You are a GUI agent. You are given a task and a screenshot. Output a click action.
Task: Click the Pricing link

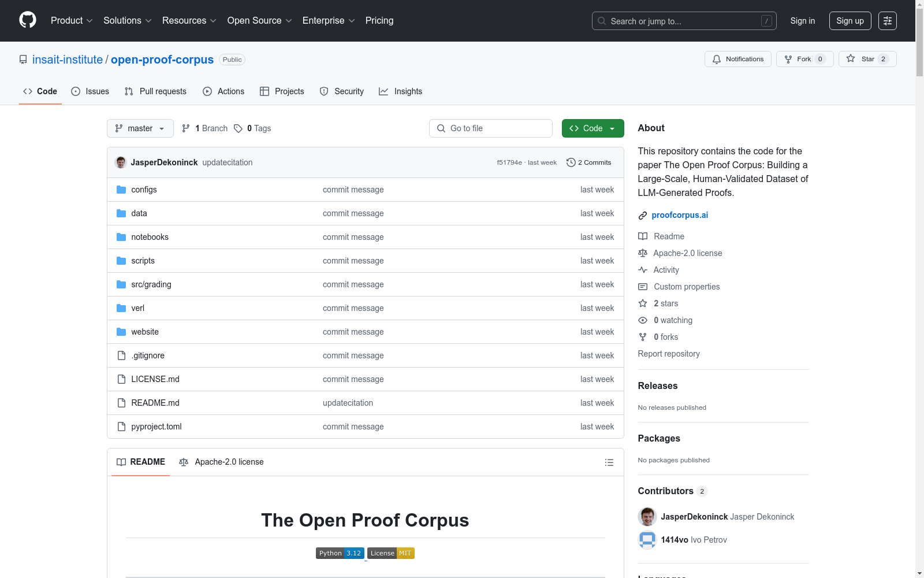pos(379,21)
